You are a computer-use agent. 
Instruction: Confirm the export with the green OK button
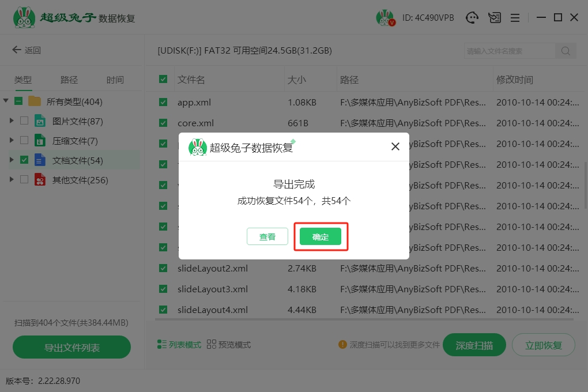click(x=321, y=236)
